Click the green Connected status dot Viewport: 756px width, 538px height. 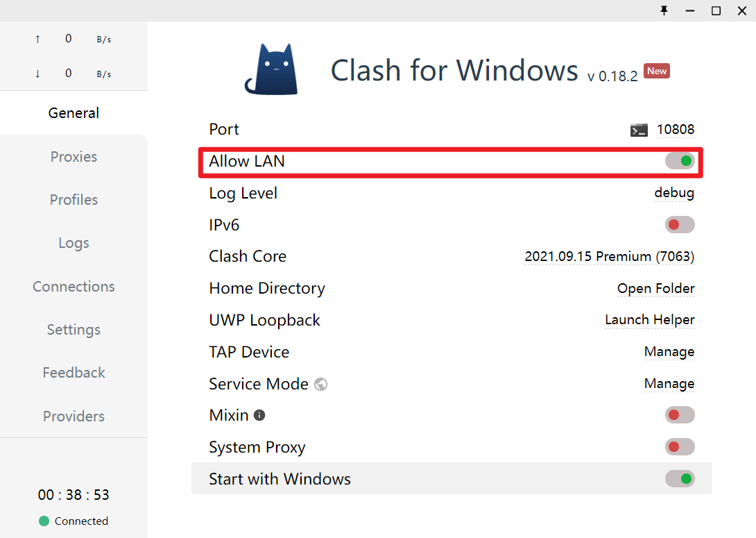44,521
